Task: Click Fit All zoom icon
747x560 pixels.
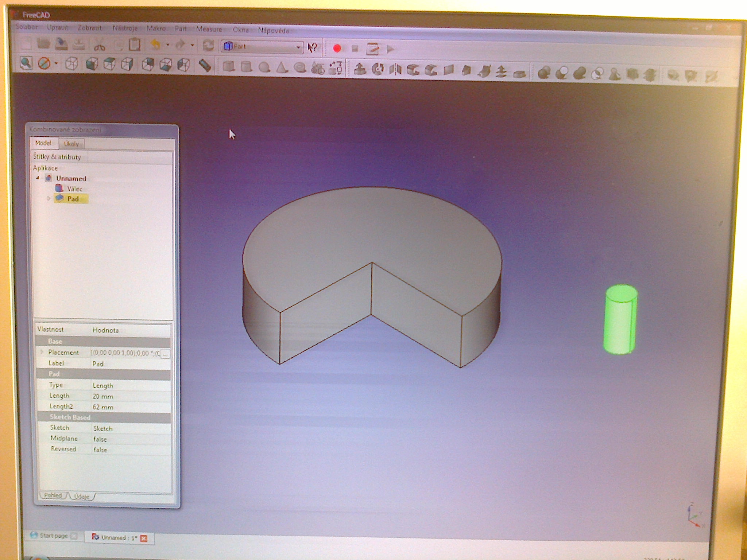Action: click(x=26, y=63)
